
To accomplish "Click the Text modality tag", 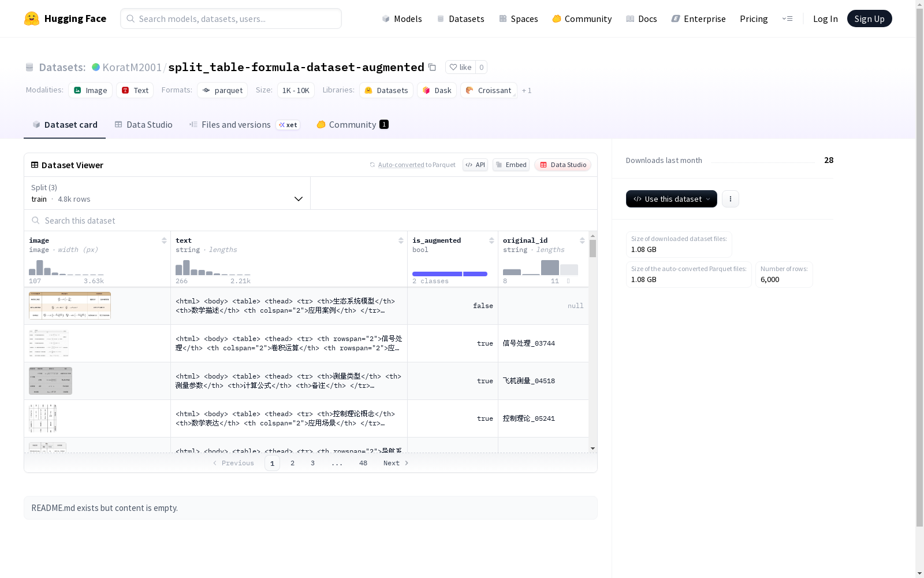I will [135, 90].
